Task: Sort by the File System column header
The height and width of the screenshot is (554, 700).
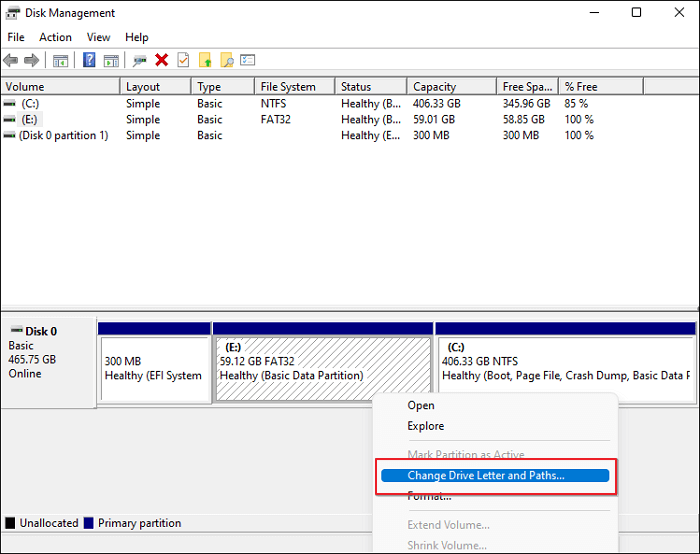Action: click(x=295, y=87)
